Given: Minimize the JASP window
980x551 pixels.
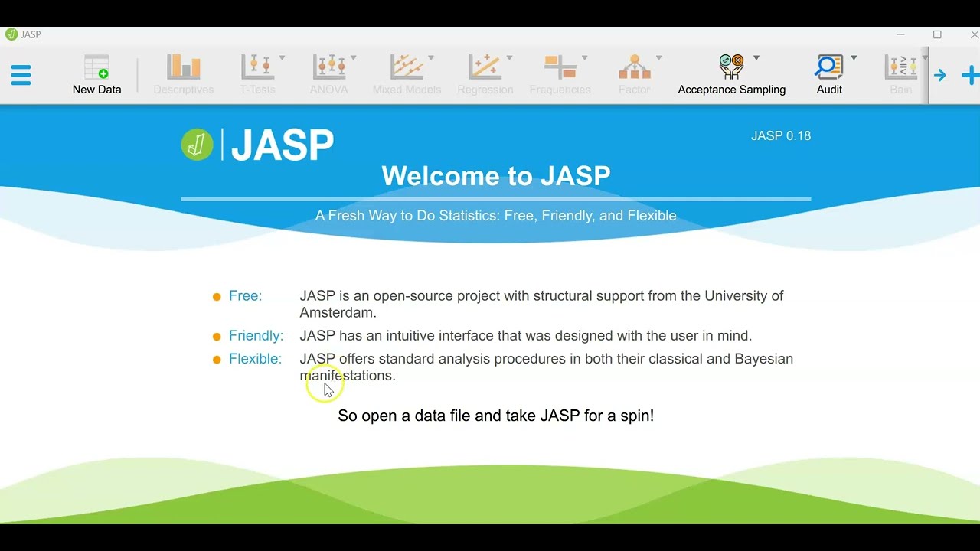Looking at the screenshot, I should point(900,34).
